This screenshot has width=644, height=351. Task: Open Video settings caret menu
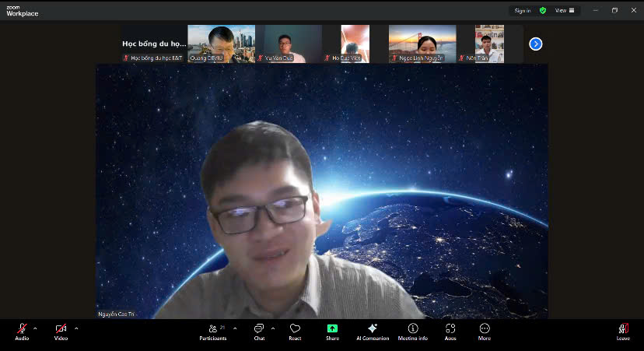[x=75, y=328]
